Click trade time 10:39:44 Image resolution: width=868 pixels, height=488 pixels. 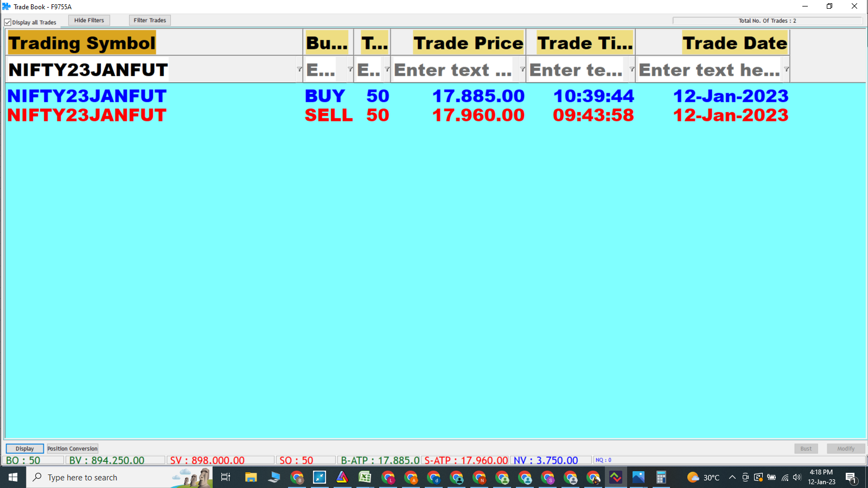coord(593,96)
